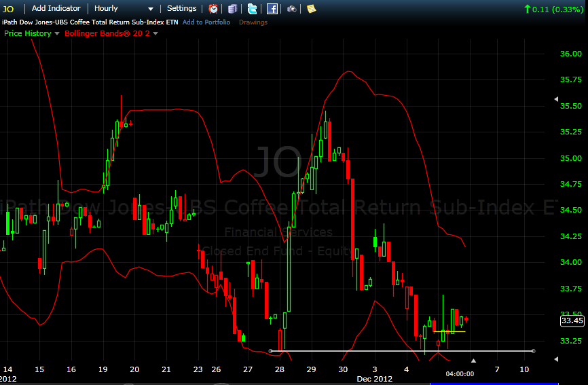
Task: Click the yellow horizontal line on the chart
Action: click(x=449, y=332)
